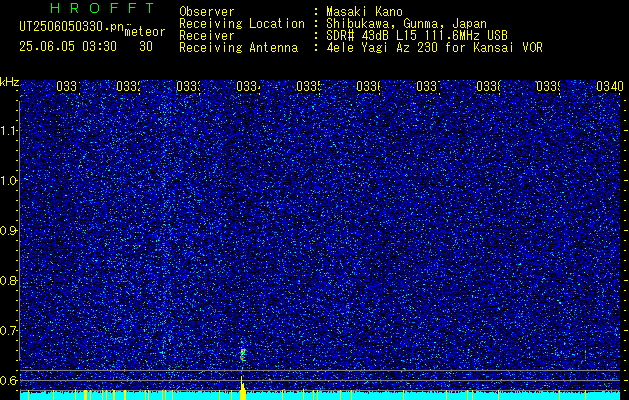Click the 0.9 kHz axis label
The image size is (629, 400).
tap(9, 230)
